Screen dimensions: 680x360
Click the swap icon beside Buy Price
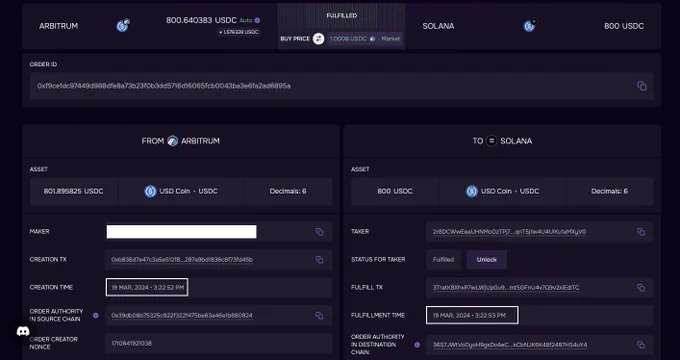click(x=318, y=39)
